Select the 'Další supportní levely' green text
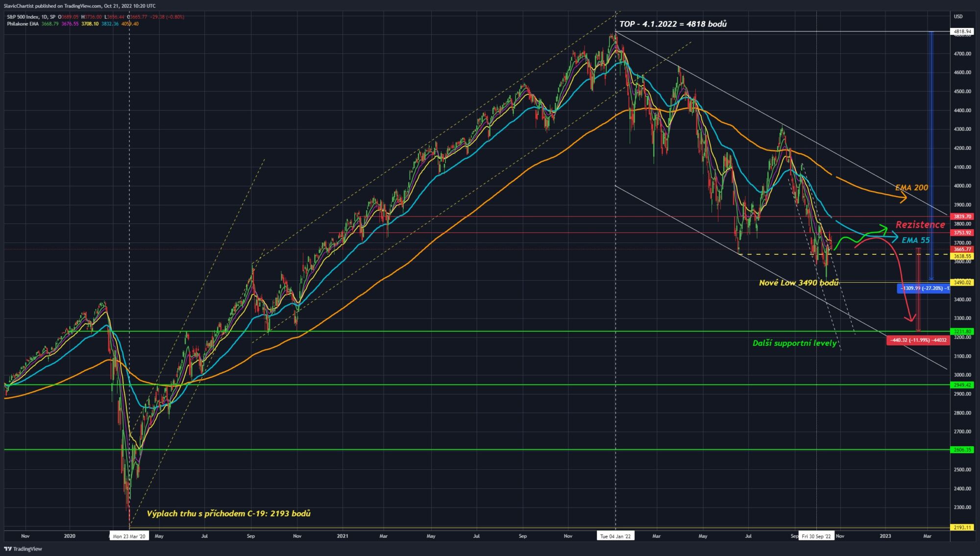The width and height of the screenshot is (980, 556). [794, 343]
